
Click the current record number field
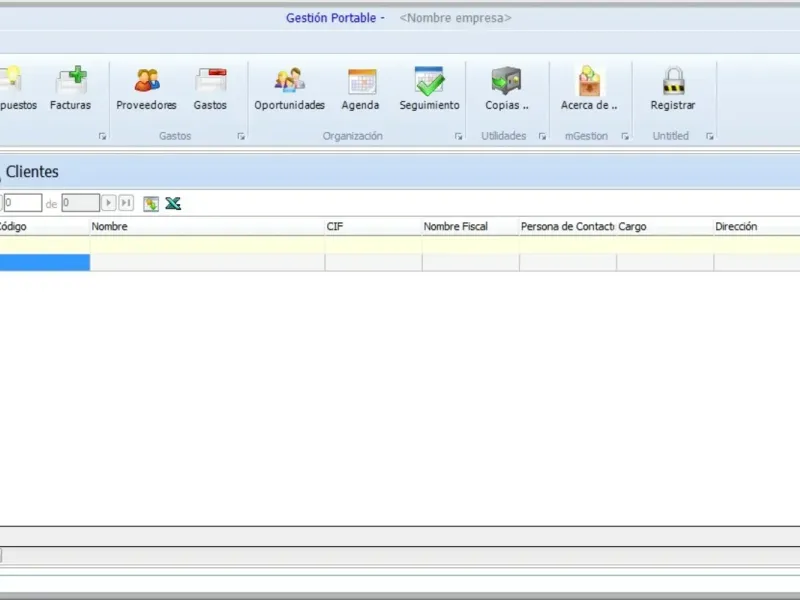click(23, 203)
